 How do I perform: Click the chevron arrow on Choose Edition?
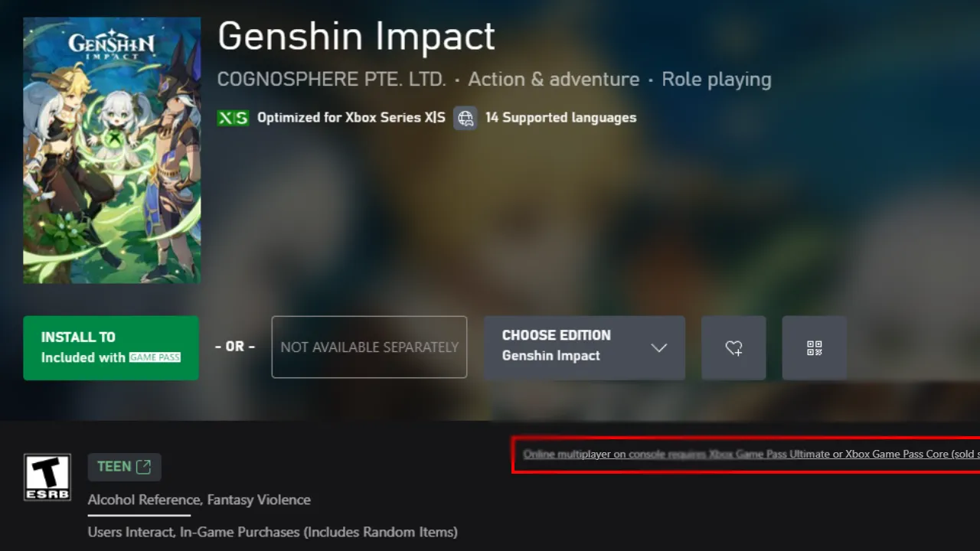coord(658,347)
